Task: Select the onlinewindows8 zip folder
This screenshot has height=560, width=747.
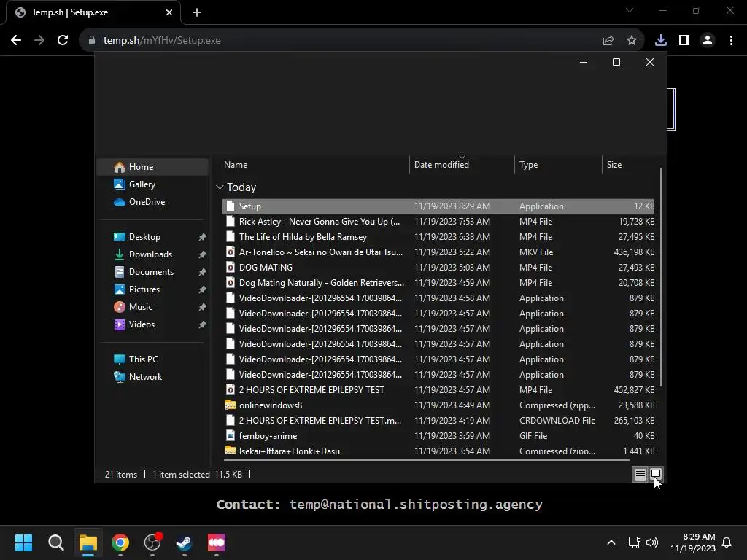Action: [x=438, y=405]
